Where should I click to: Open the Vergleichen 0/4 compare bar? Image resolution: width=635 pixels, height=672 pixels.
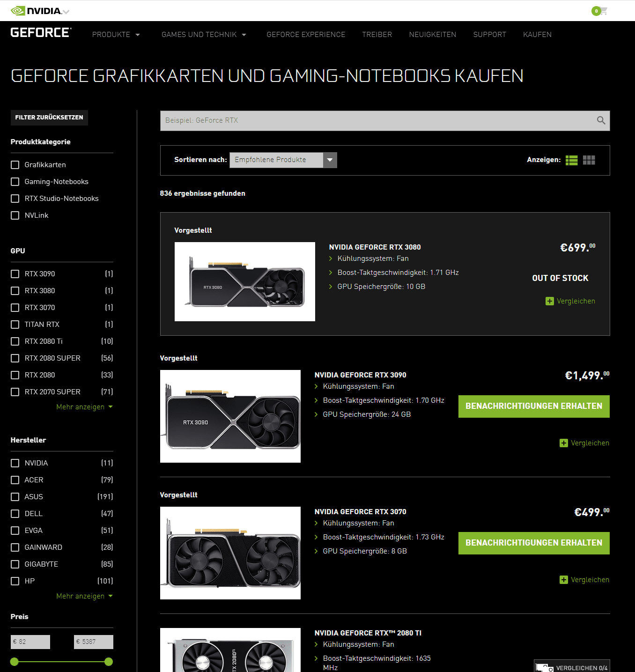point(572,667)
